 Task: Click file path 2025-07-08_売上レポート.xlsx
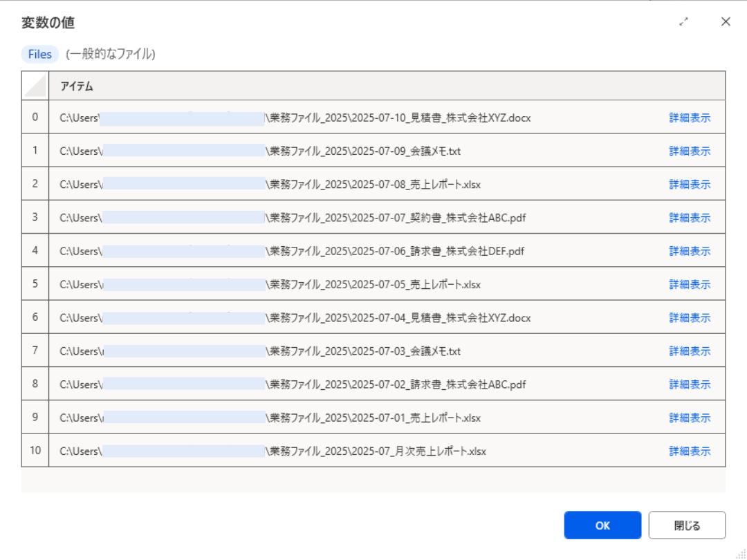(270, 185)
